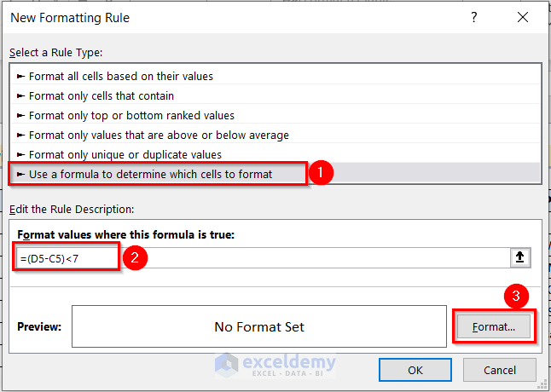This screenshot has height=392, width=551.
Task: Close the New Formatting Rule dialog
Action: point(522,18)
